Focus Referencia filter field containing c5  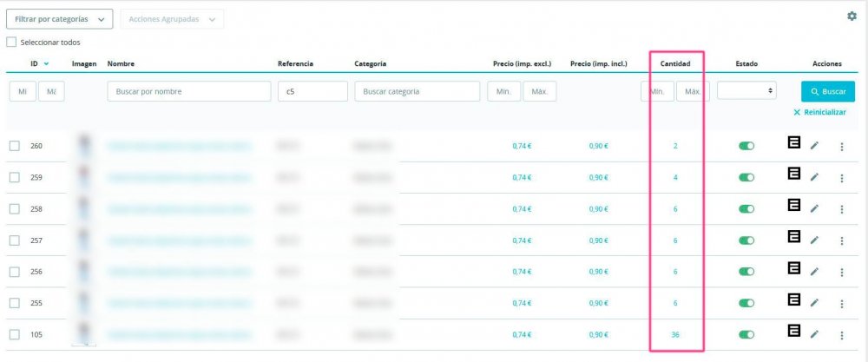pos(312,91)
